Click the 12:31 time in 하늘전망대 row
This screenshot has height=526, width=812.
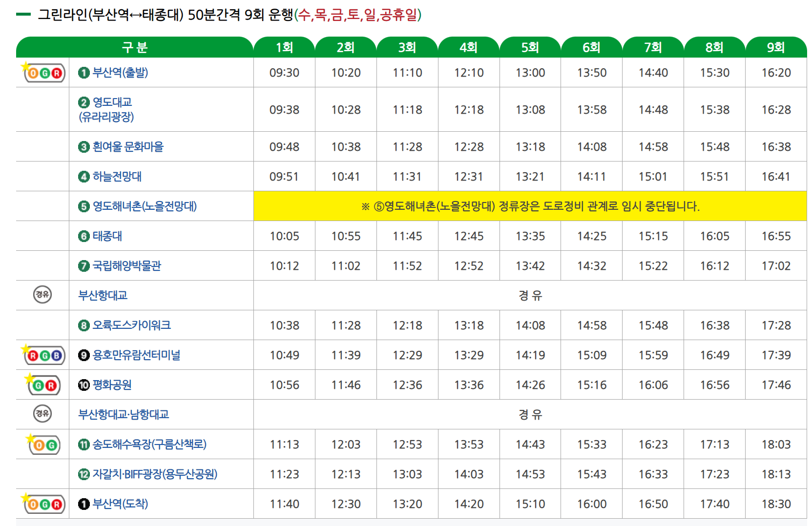click(469, 177)
